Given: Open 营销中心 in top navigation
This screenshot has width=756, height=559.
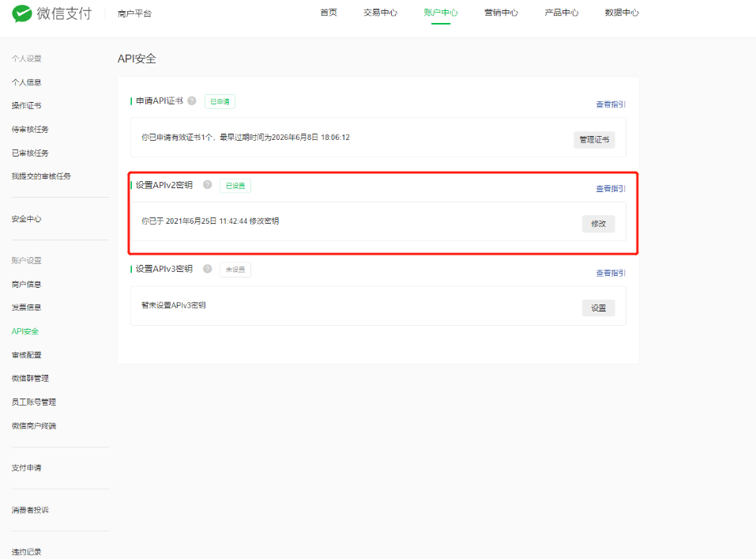Looking at the screenshot, I should click(501, 13).
